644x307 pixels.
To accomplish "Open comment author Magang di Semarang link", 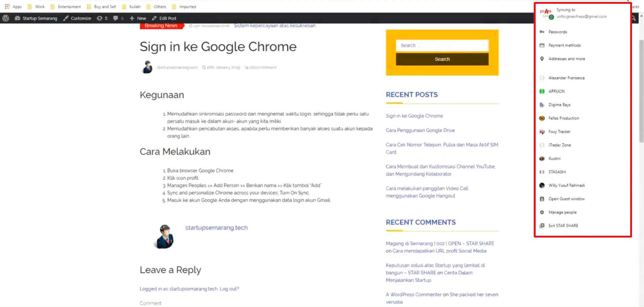I will click(x=440, y=244).
